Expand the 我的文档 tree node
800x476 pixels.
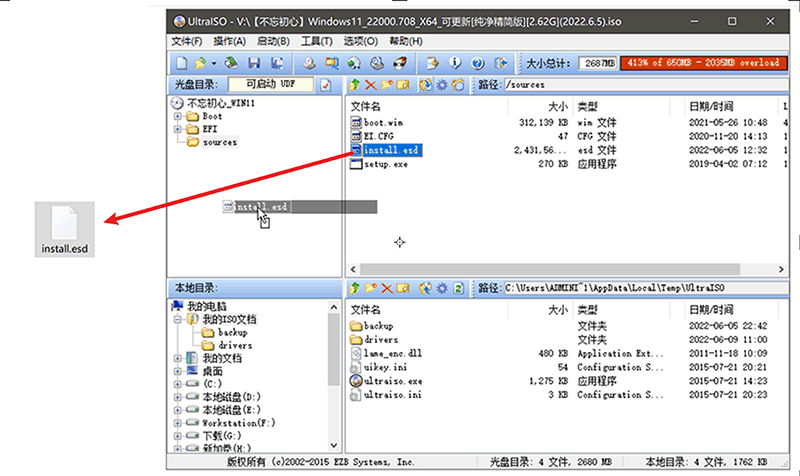pyautogui.click(x=178, y=358)
